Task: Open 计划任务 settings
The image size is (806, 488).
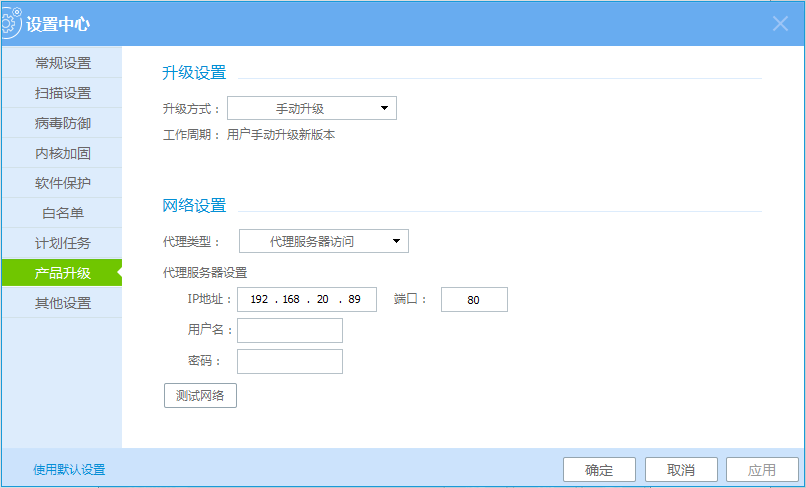Action: 62,243
